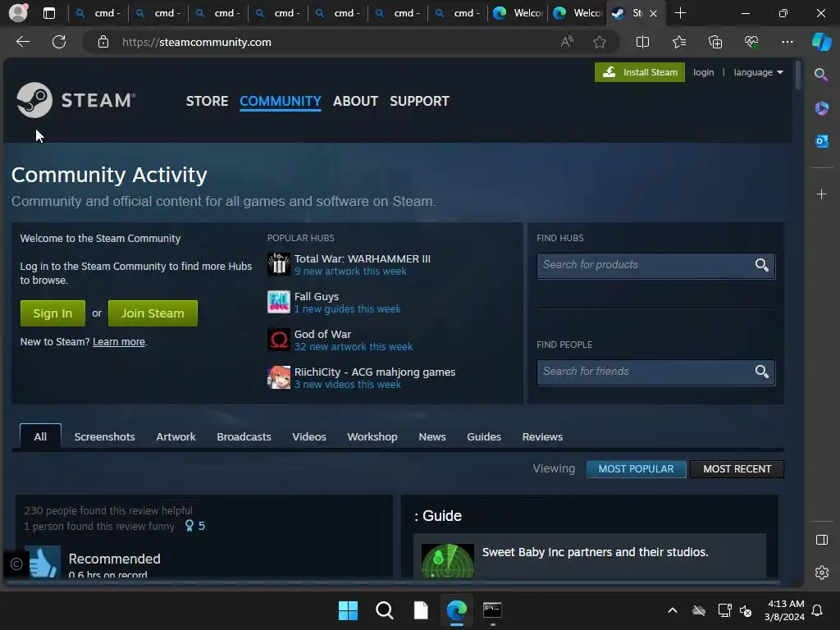Open notification bell in taskbar
The image size is (840, 630).
point(817,610)
